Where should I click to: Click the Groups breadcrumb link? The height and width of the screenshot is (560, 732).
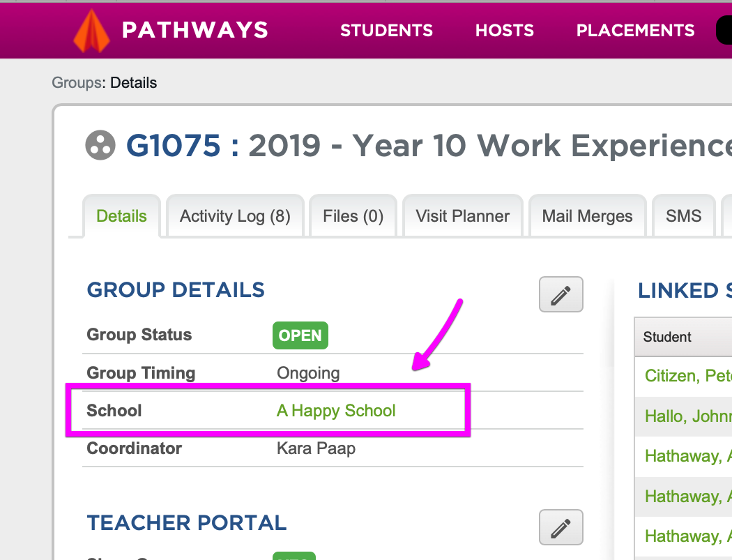click(x=76, y=82)
